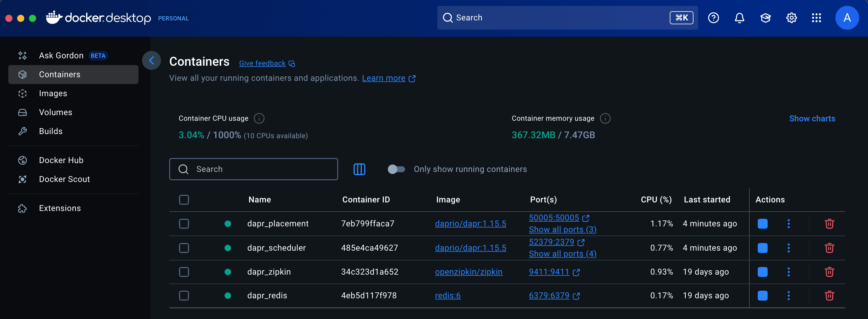Delete the dapr_redis container

click(829, 296)
